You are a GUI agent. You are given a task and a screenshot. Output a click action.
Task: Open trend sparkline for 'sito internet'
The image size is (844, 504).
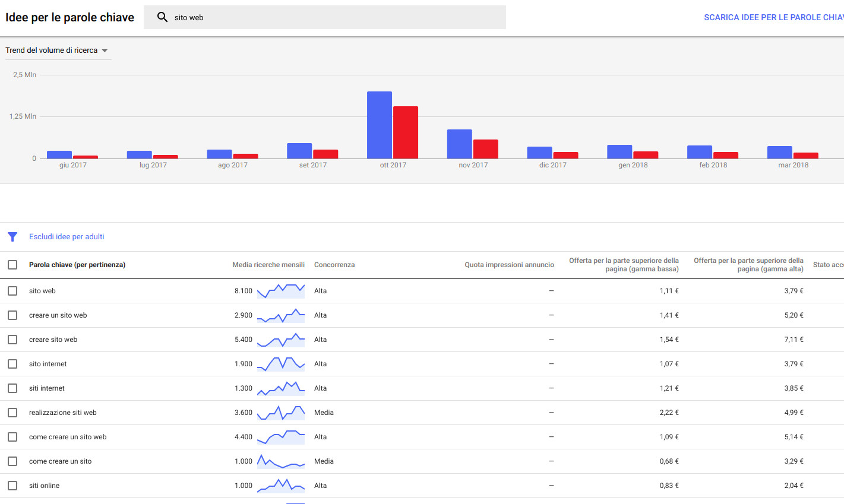281,364
